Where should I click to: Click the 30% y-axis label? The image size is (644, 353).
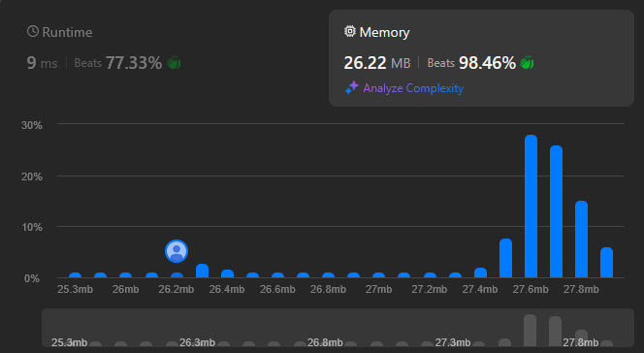coord(32,125)
